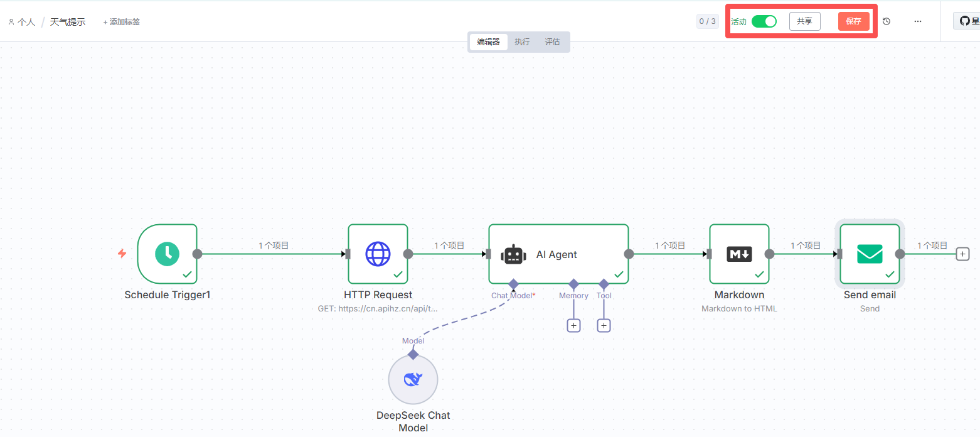Toggle the workflow 活动 switch

(x=764, y=21)
